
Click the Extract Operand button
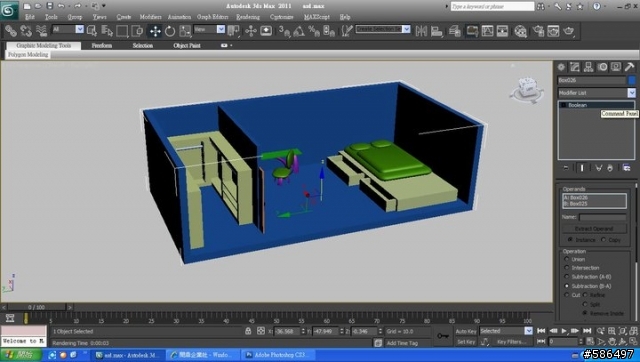(594, 229)
